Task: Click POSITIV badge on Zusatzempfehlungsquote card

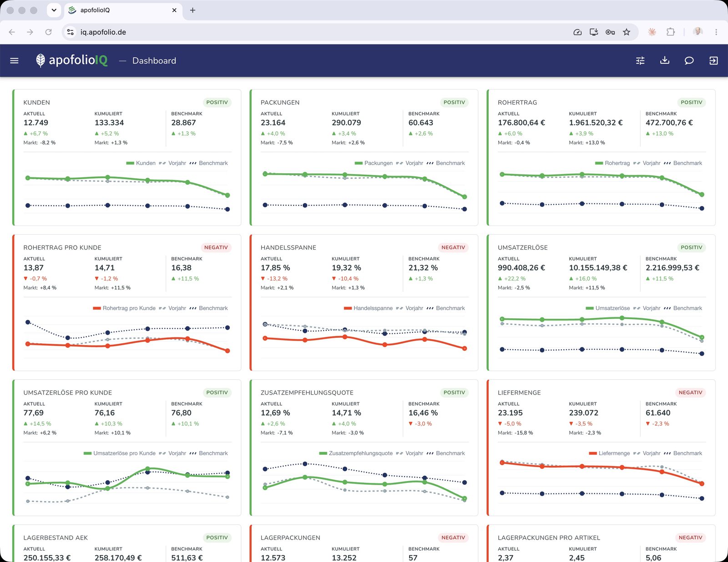Action: [454, 392]
